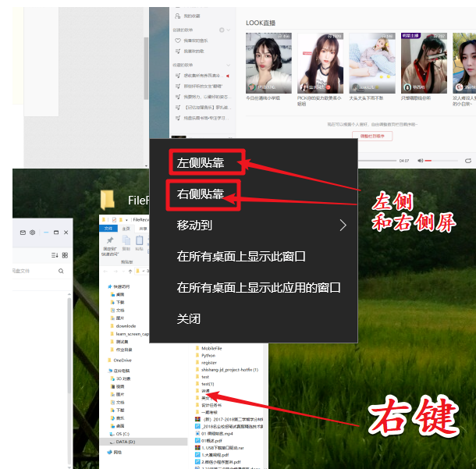Click the Explorer back arrow button

[105, 271]
